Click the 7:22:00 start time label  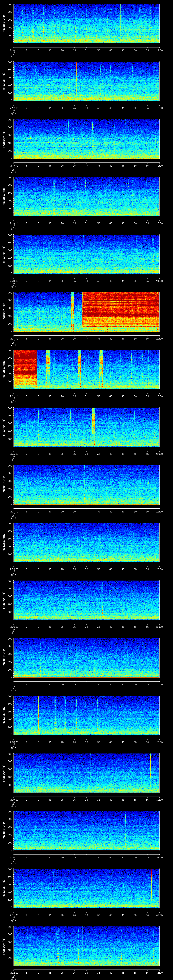14,396
